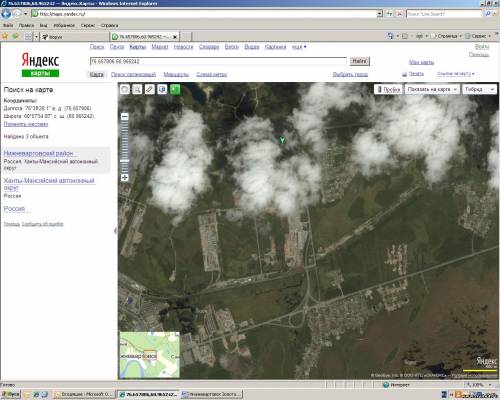Screen dimensions: 500x400
Task: Toggle the Пробки traffic layer button
Action: coord(389,89)
